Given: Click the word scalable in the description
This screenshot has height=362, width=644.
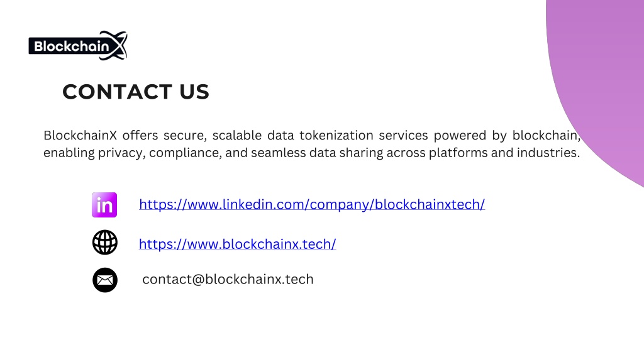Looking at the screenshot, I should tap(237, 136).
